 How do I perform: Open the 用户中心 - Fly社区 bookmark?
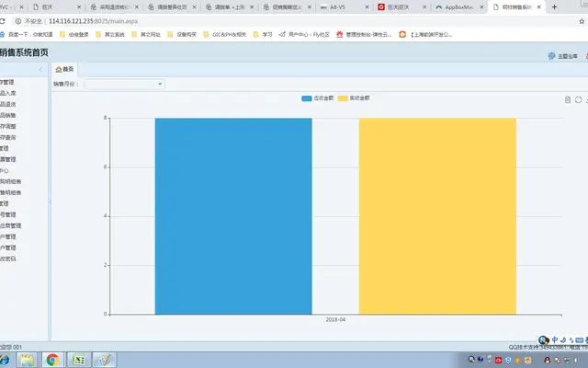click(x=304, y=35)
